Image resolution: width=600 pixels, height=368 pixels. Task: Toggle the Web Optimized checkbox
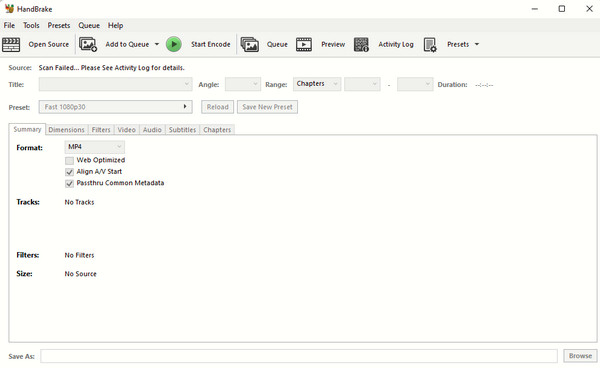point(69,161)
